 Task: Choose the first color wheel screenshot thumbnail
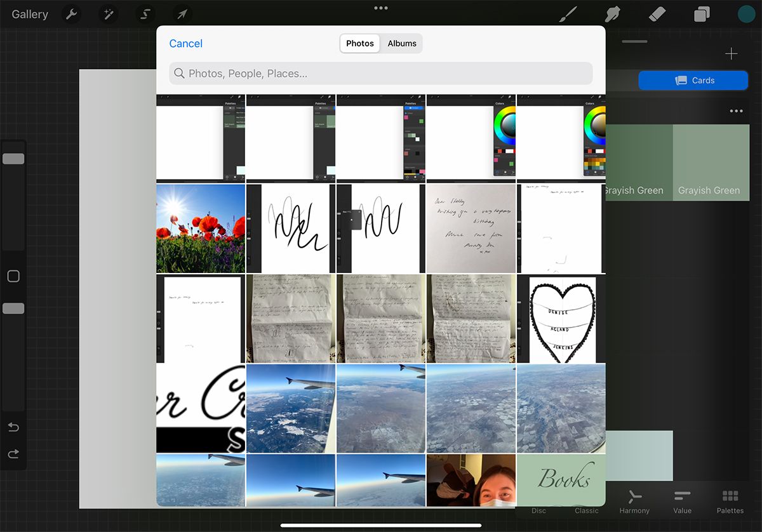pyautogui.click(x=471, y=138)
